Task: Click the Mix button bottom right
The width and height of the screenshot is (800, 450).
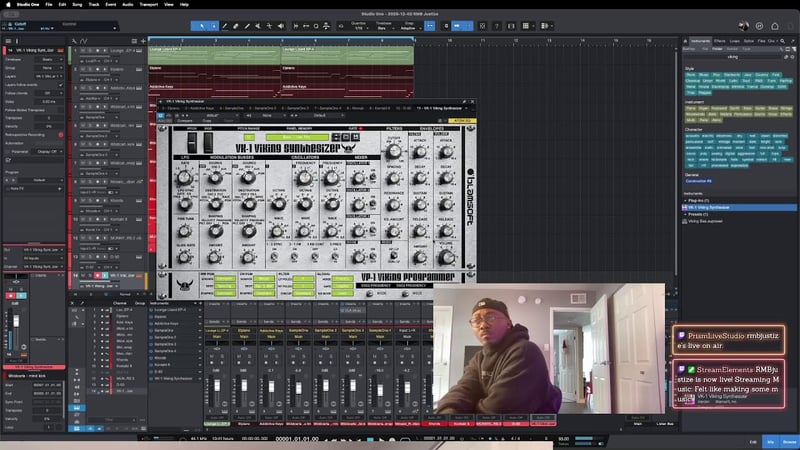Action: pyautogui.click(x=771, y=442)
